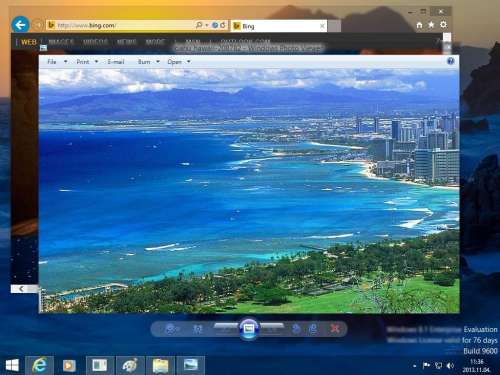Click the displayed Hawaii coastline photo
Screen dimensions: 500x375
pyautogui.click(x=249, y=191)
